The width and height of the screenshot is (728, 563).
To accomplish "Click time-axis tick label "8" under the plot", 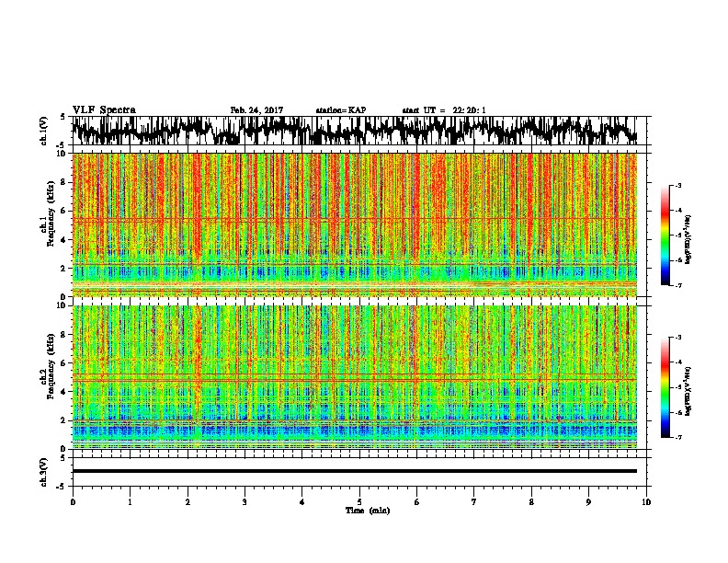I will [531, 502].
